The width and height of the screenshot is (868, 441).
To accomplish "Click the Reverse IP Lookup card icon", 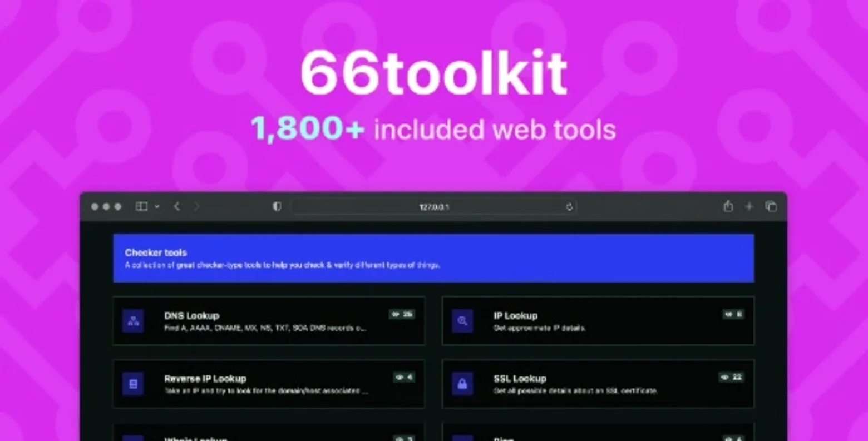I will click(x=133, y=384).
